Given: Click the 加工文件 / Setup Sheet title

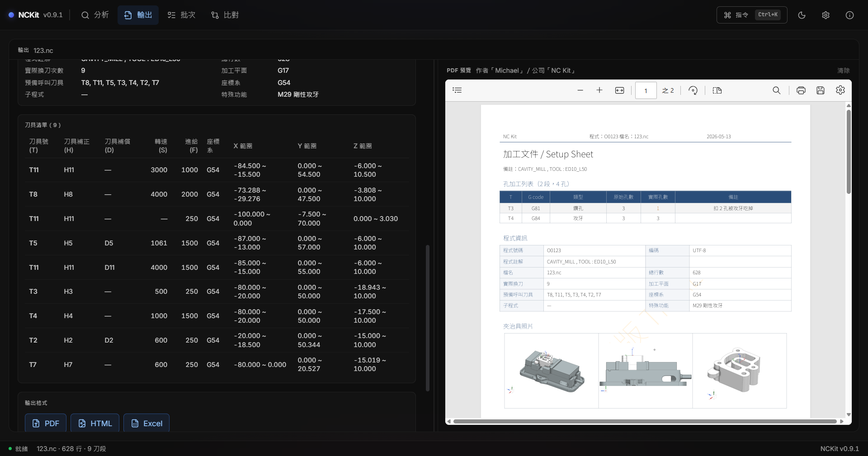Looking at the screenshot, I should (548, 154).
